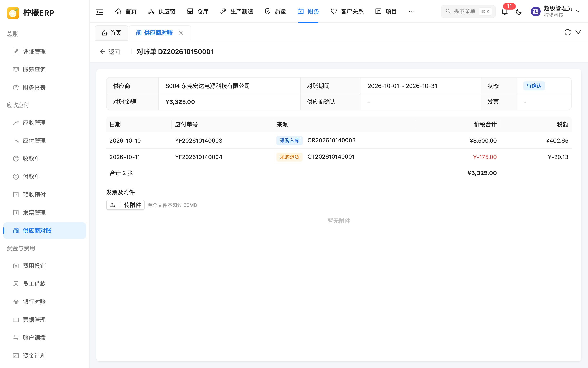The width and height of the screenshot is (588, 368).
Task: Focus the 搜索菜单 search box
Action: [468, 11]
